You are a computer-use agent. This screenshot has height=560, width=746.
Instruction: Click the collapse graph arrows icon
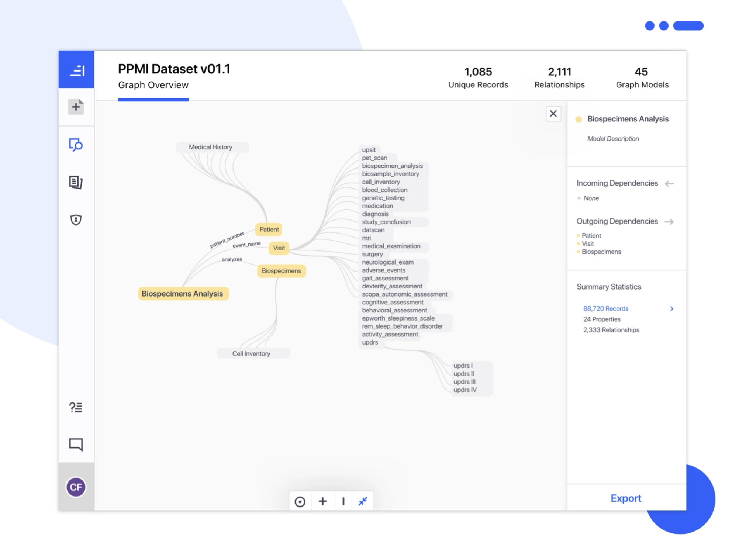pyautogui.click(x=363, y=501)
